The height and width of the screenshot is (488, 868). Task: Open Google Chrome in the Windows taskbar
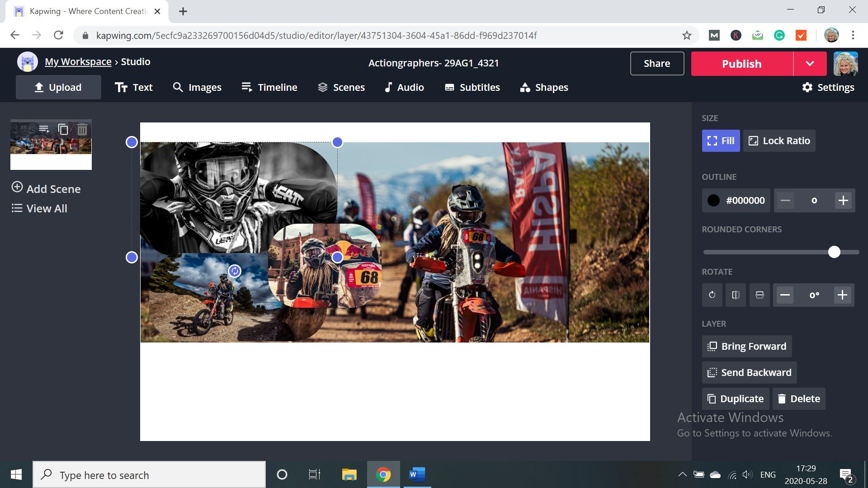click(x=383, y=474)
